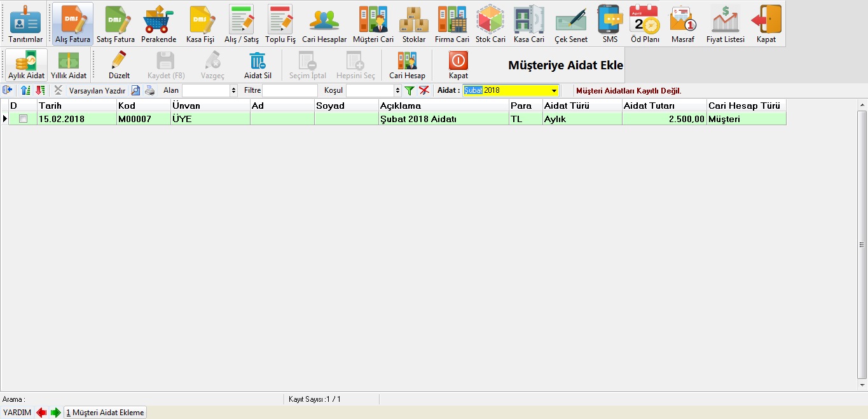868x419 pixels.
Task: Open the Koşul condition dropdown
Action: 397,91
